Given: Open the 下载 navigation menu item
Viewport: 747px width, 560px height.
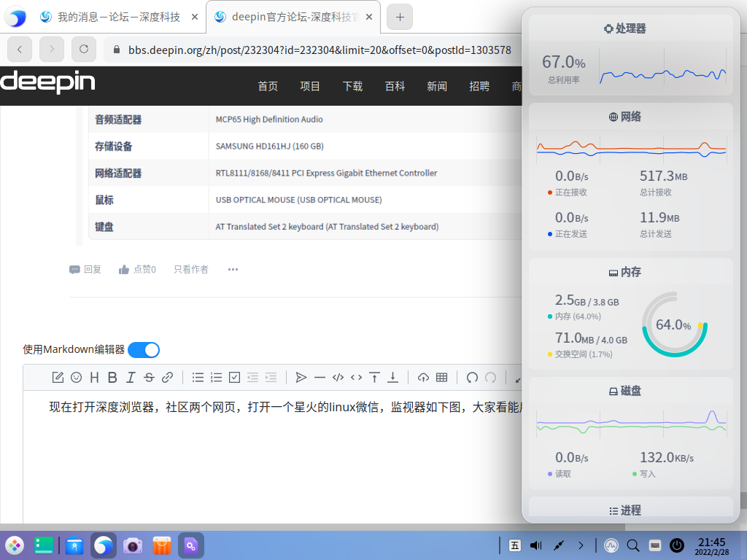Looking at the screenshot, I should click(x=352, y=86).
